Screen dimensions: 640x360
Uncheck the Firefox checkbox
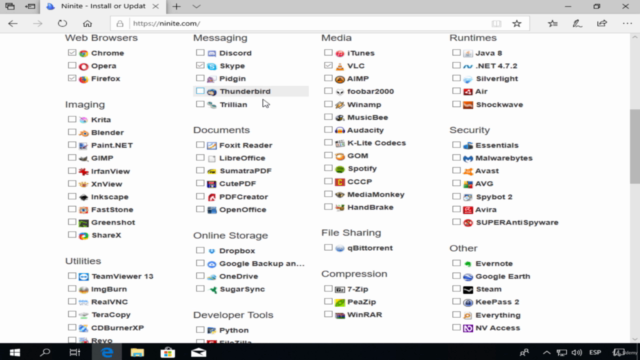72,78
